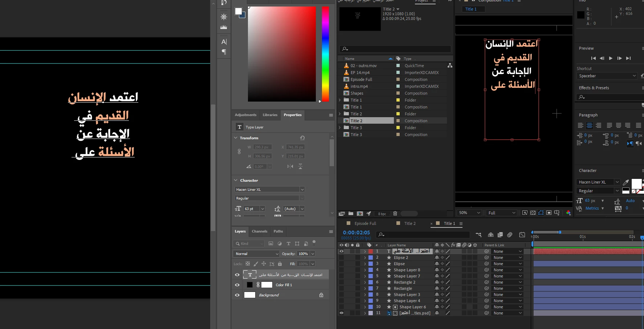Open the Photoshop Paragraph panel icon
Viewport: 644px width, 329px height.
click(x=224, y=52)
